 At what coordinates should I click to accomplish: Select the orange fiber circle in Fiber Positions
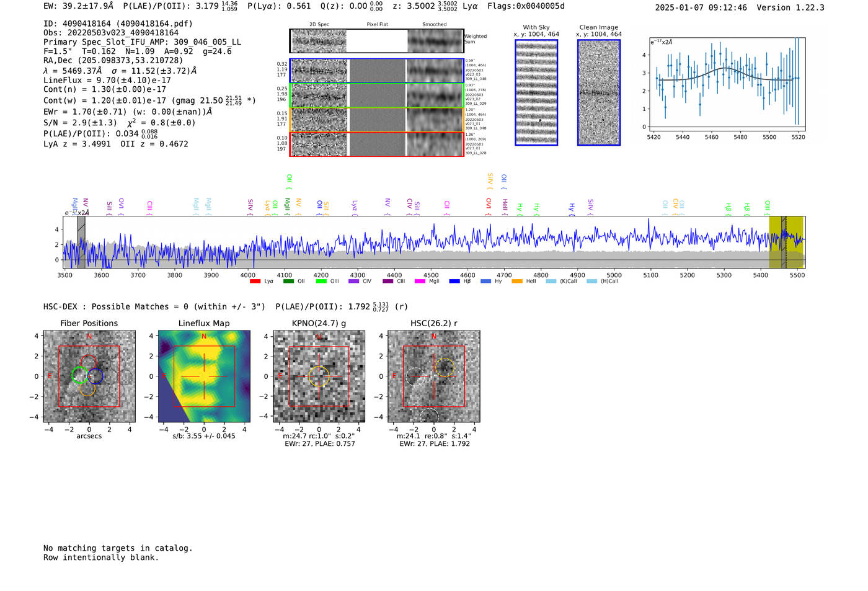pos(87,389)
